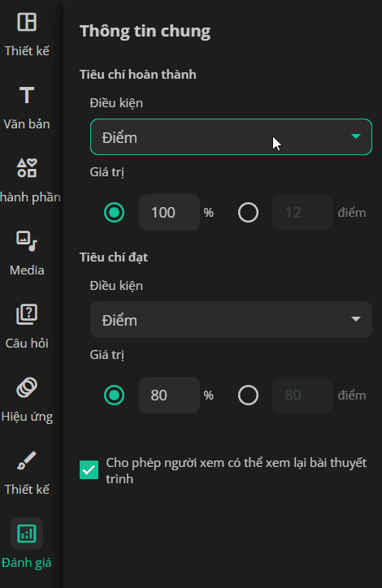382x588 pixels.
Task: Select percent radio under Tiêu chí hoàn thành
Action: tap(114, 213)
